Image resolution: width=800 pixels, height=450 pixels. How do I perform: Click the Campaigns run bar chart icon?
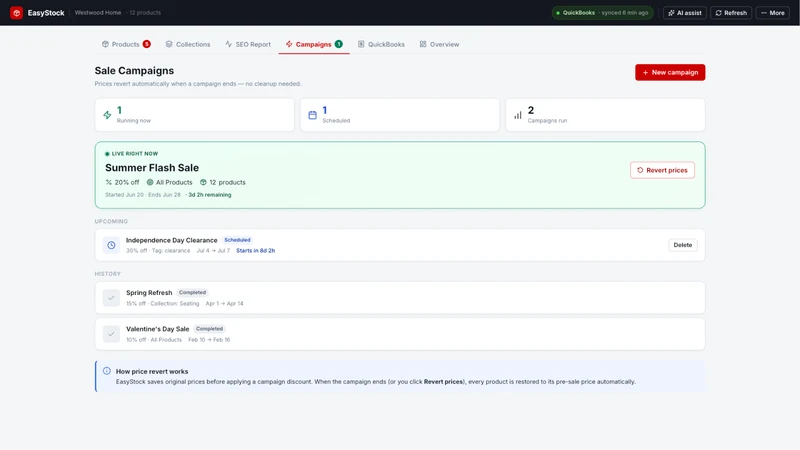click(518, 115)
